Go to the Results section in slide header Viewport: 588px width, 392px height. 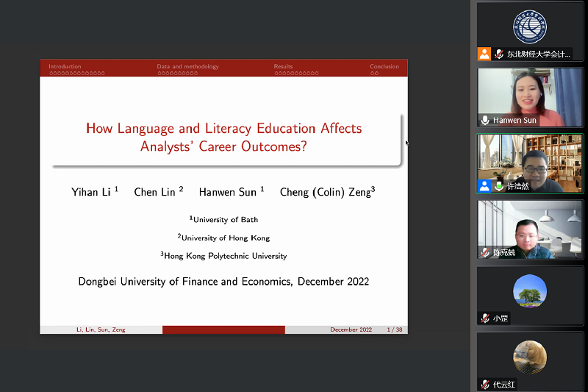coord(284,66)
